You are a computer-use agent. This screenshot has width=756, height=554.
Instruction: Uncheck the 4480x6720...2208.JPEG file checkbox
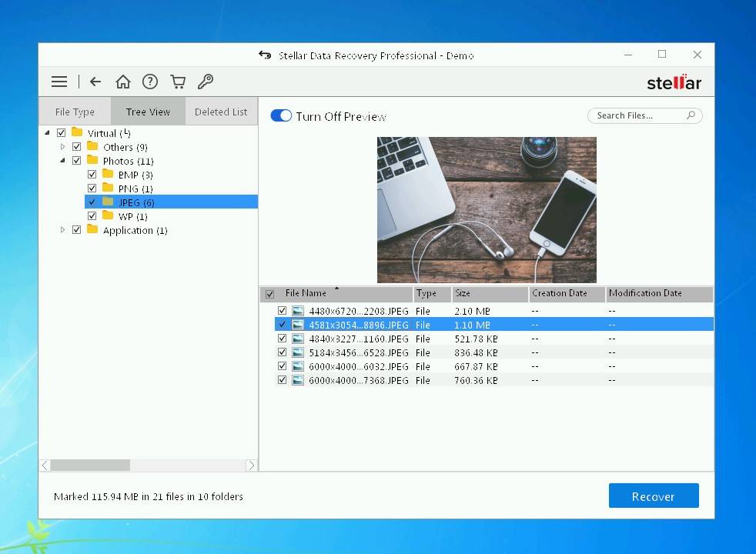point(282,311)
